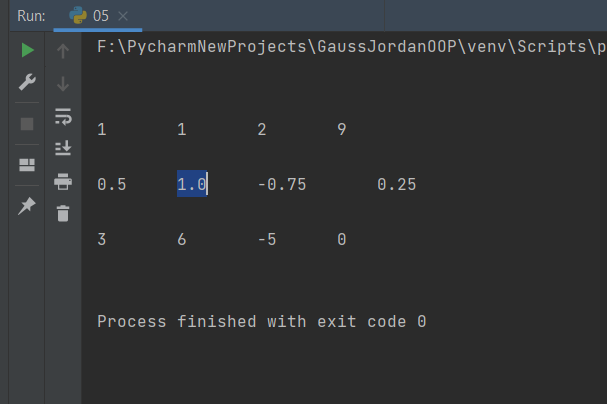
Task: Jump down the stack trace with the down arrow
Action: 63,84
